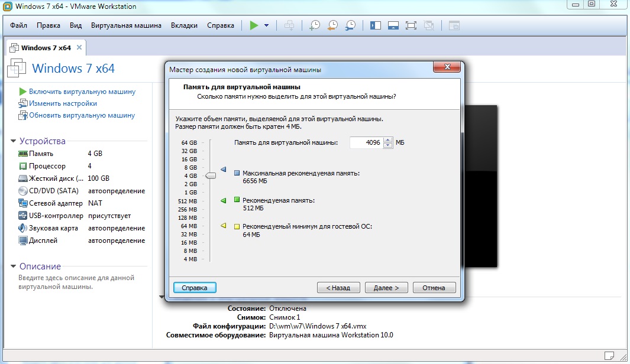630x364 pixels.
Task: Click the VM description text area
Action: [x=76, y=282]
